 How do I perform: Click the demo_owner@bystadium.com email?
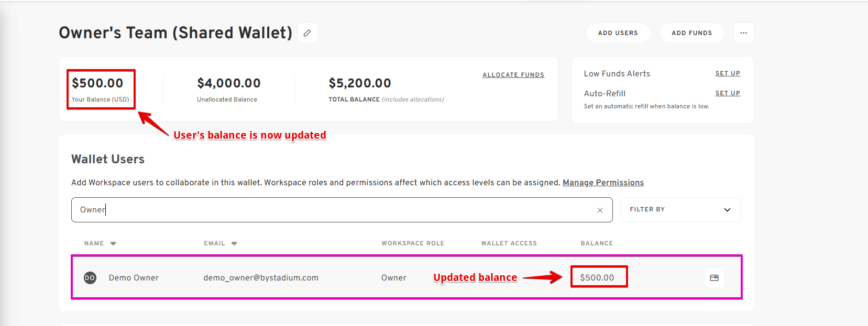[x=261, y=278]
